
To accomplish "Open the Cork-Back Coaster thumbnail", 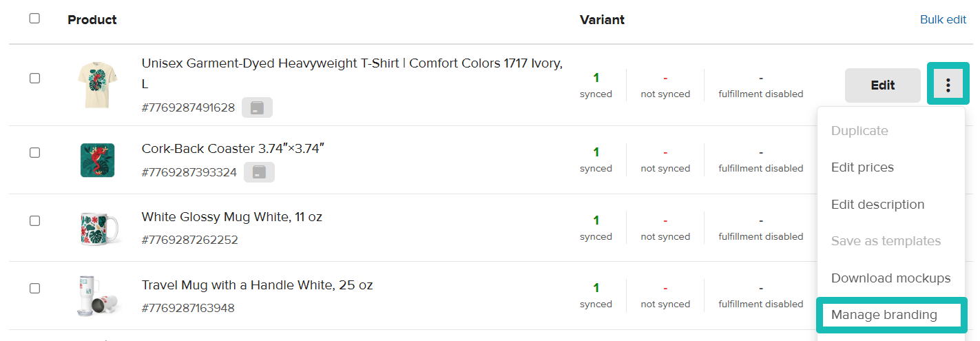I will tap(97, 160).
